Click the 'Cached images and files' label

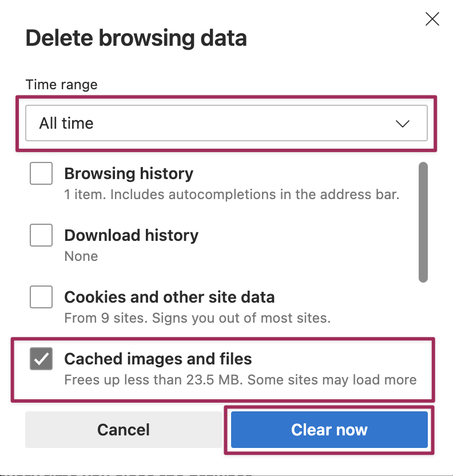pos(158,359)
